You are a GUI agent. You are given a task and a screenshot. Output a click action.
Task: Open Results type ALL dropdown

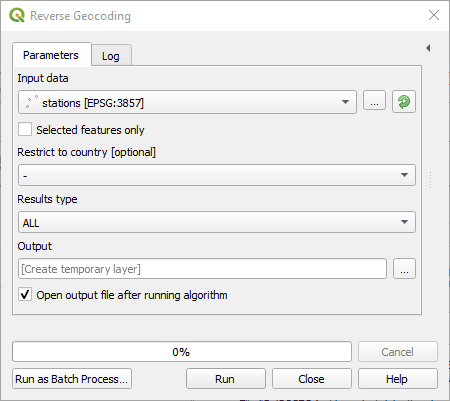pos(217,222)
